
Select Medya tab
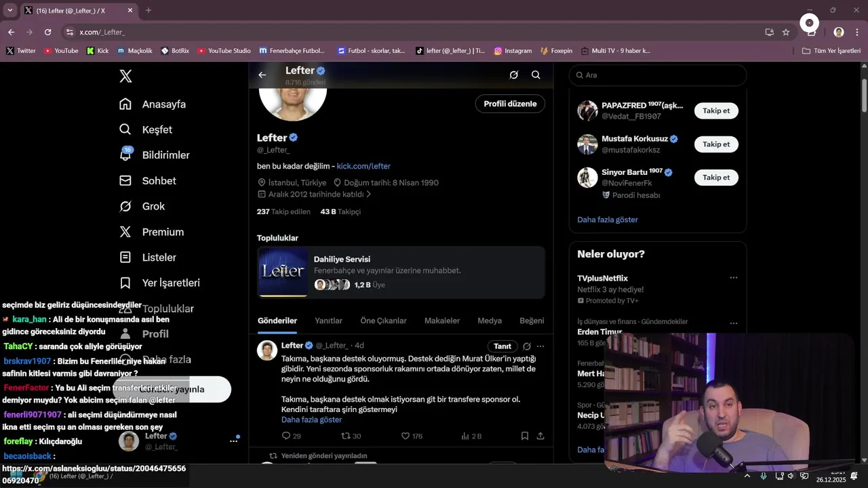click(490, 321)
